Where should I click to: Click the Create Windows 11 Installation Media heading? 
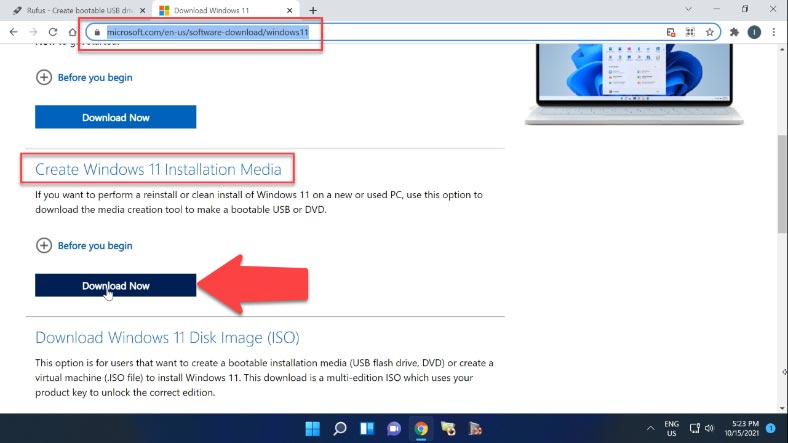click(158, 169)
